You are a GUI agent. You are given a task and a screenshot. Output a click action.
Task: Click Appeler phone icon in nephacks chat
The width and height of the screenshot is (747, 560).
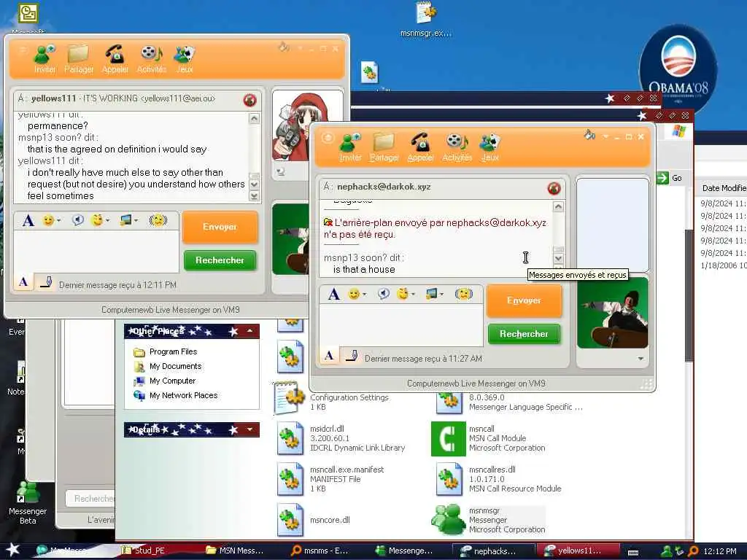(421, 147)
